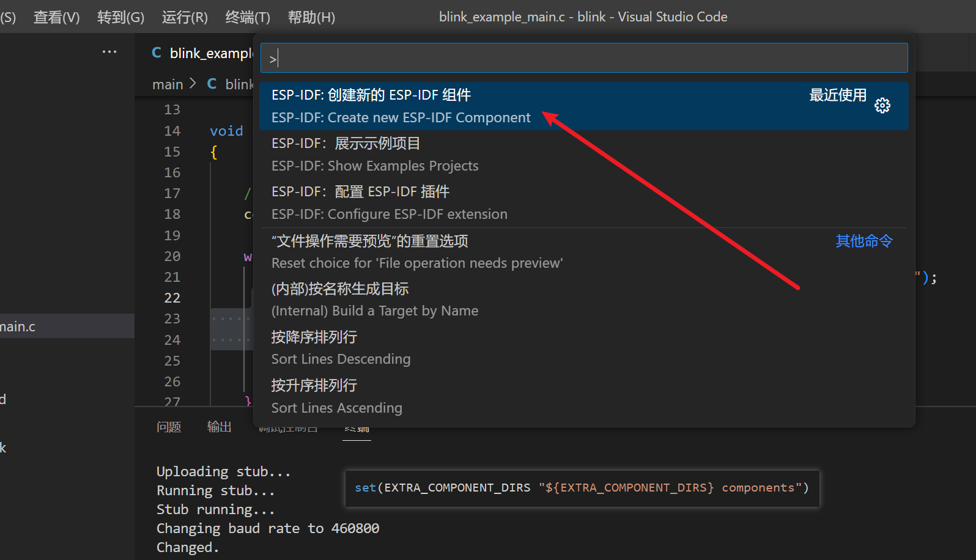The height and width of the screenshot is (560, 976).
Task: Run Configure ESP-IDF extension command
Action: tap(584, 203)
